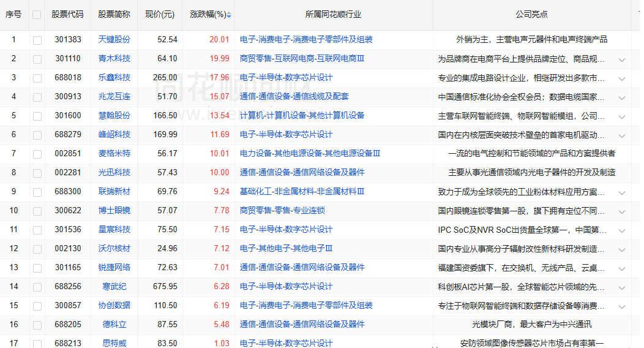Screen dimensions: 644x348
Task: Open the 寒武纪 stock link
Action: point(114,286)
